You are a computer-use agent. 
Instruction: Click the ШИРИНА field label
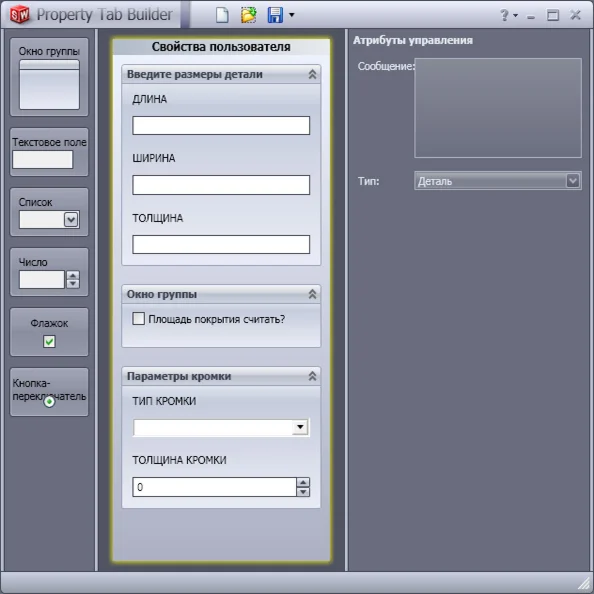(153, 158)
